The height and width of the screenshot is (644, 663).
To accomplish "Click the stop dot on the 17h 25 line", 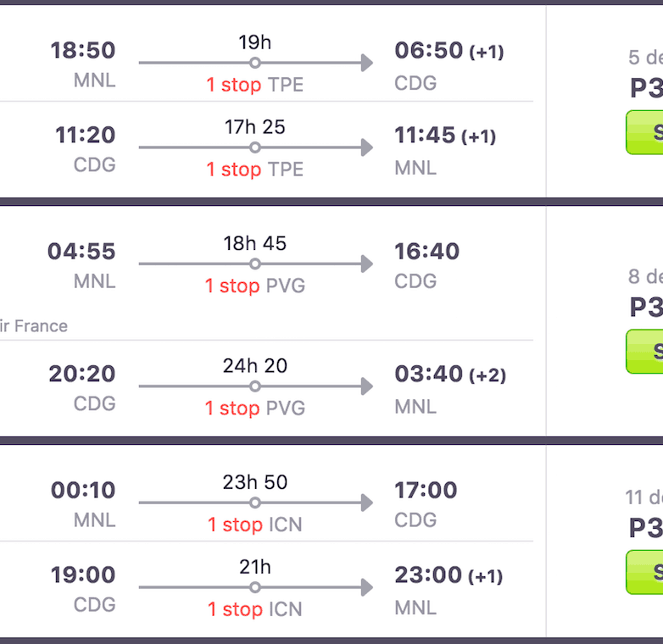I will (x=254, y=147).
